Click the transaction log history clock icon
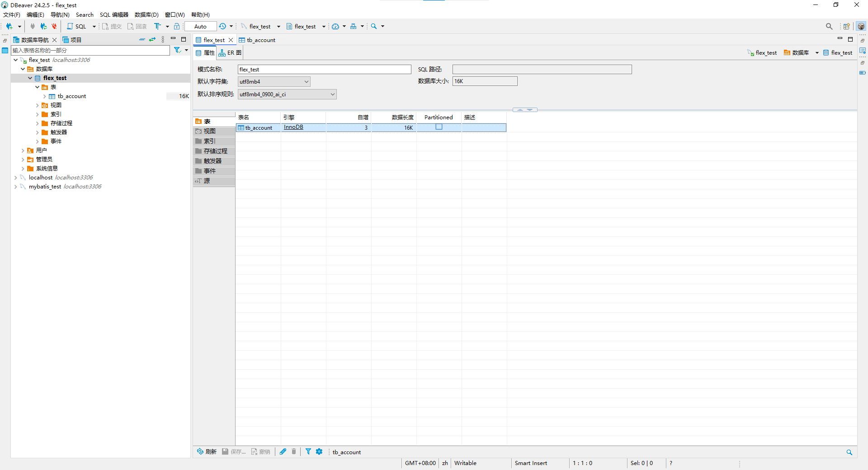This screenshot has width=868, height=470. 222,26
